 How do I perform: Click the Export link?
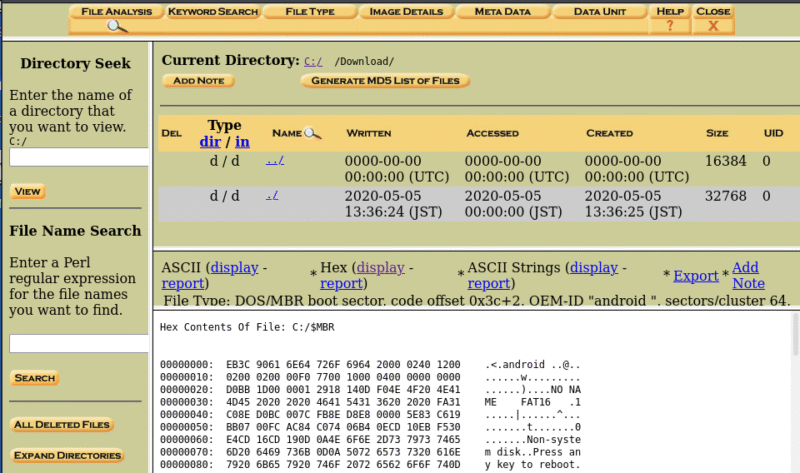point(695,276)
